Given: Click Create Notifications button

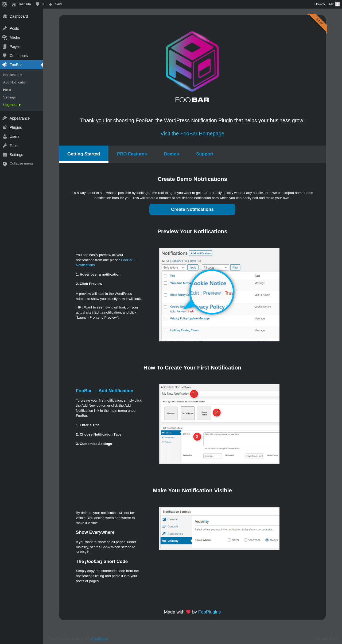Looking at the screenshot, I should point(192,209).
